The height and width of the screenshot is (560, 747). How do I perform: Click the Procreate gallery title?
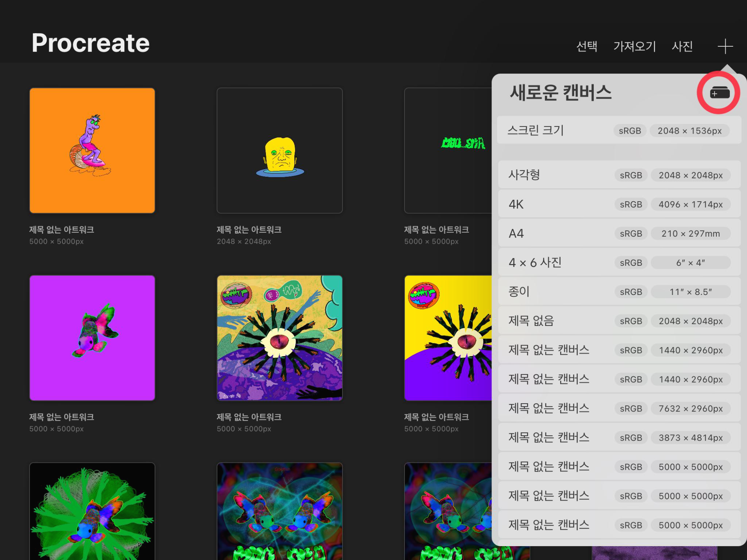(x=90, y=43)
